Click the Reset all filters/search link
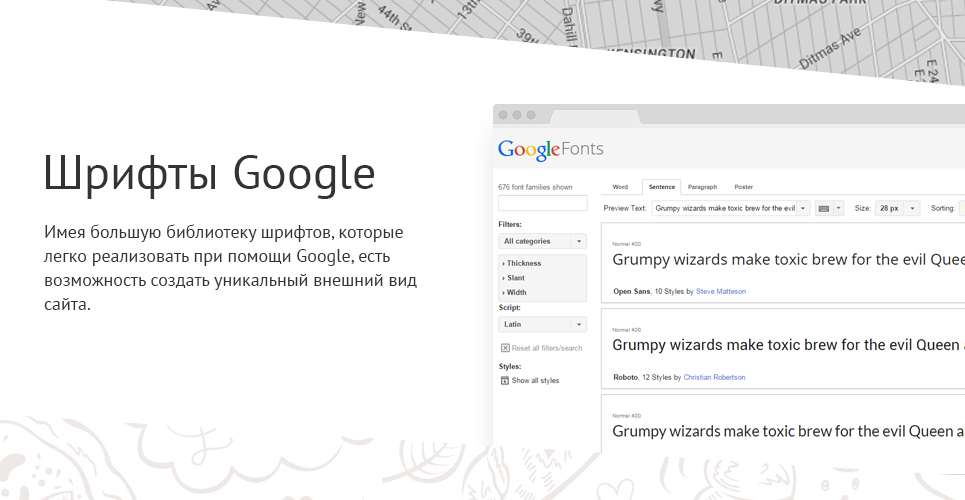Image resolution: width=965 pixels, height=500 pixels. pos(547,348)
